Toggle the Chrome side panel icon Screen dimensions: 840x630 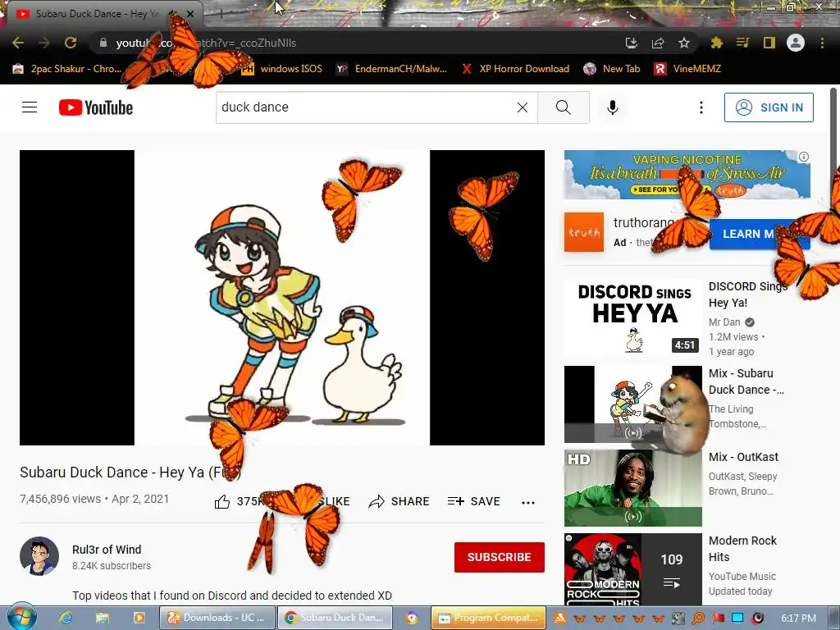(769, 43)
